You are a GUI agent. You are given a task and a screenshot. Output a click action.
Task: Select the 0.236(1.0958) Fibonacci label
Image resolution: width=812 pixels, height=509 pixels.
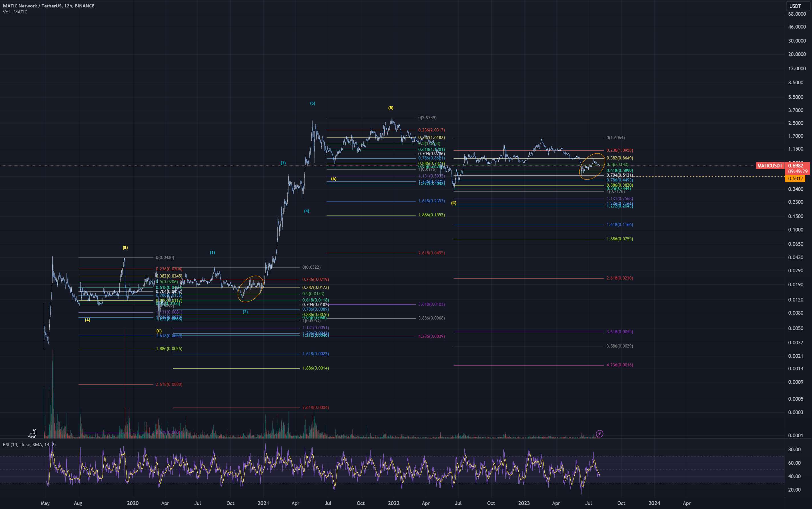point(619,151)
